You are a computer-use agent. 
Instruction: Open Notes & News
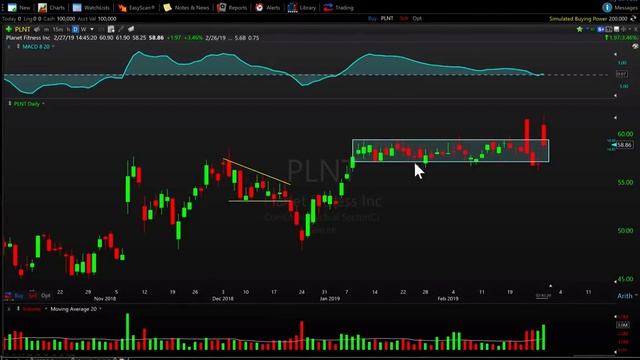point(186,8)
